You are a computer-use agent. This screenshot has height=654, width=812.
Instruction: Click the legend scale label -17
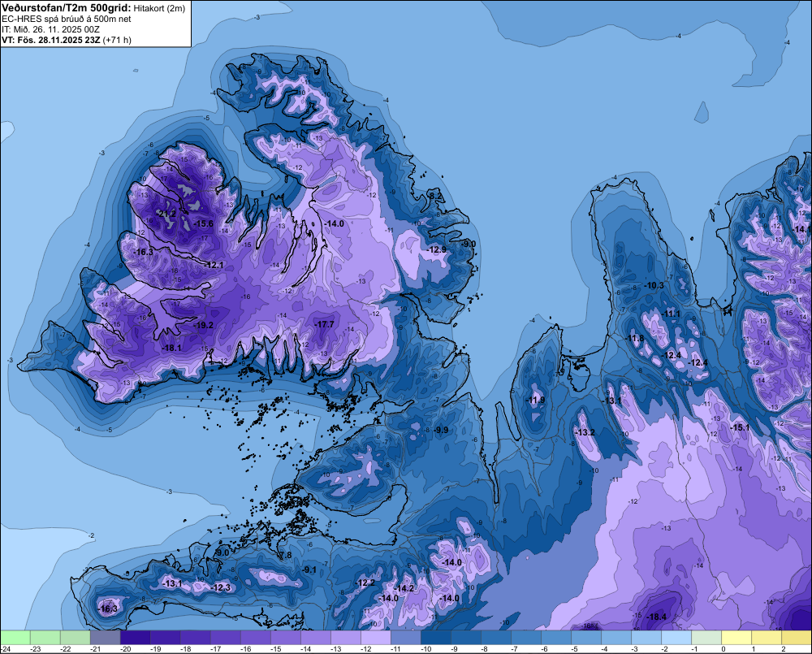[216, 649]
